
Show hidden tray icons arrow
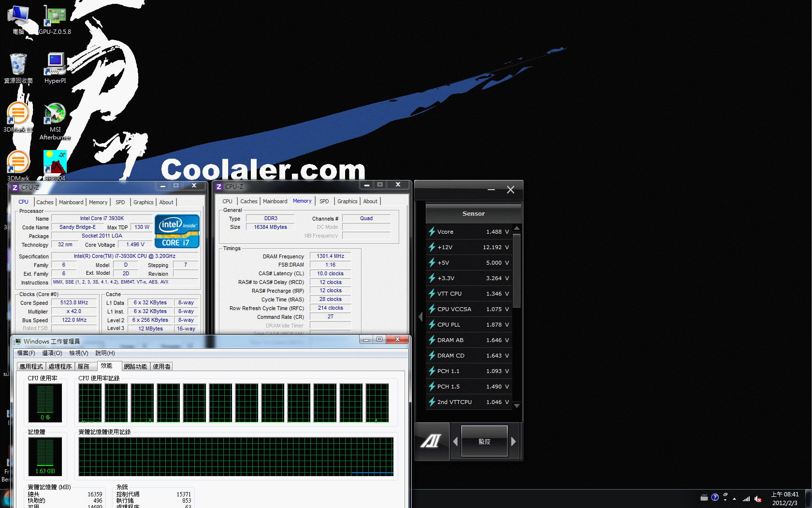(x=735, y=498)
